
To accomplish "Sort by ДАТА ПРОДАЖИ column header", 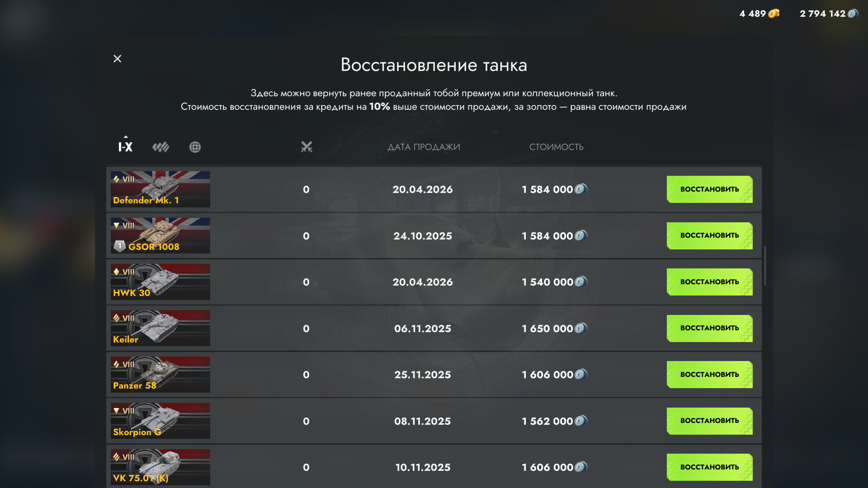I will tap(424, 147).
